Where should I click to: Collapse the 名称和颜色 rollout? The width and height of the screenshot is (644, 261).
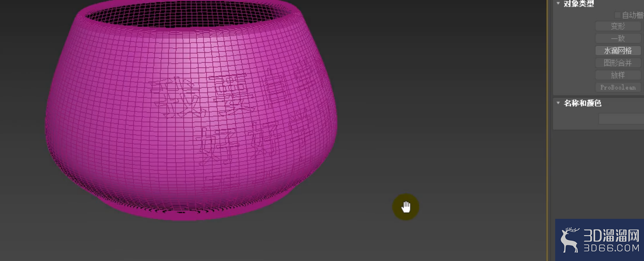point(558,103)
